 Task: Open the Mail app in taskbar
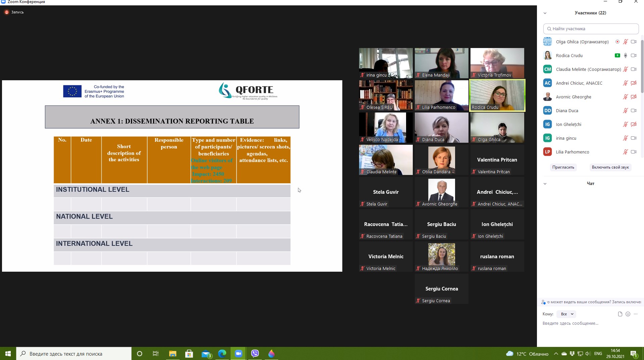[206, 354]
